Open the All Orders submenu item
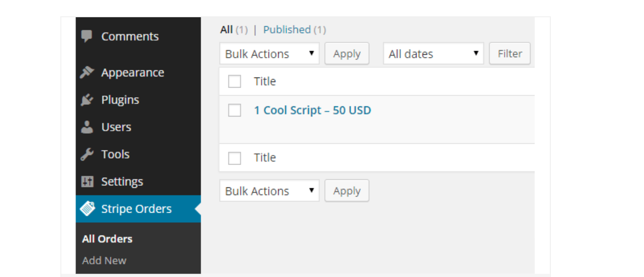 (107, 239)
